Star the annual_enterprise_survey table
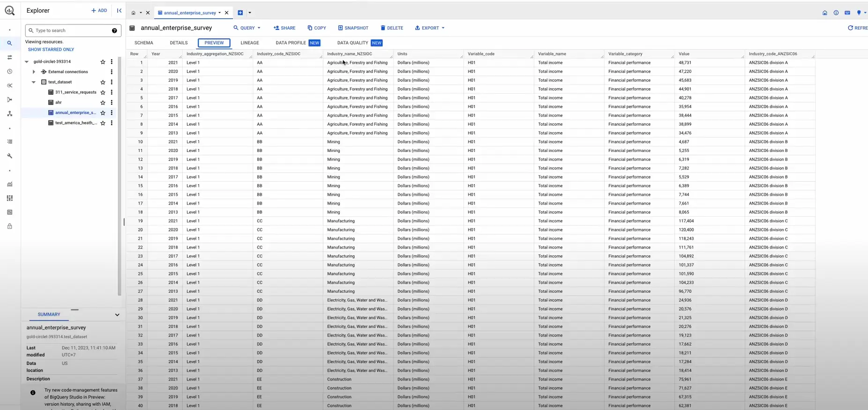The height and width of the screenshot is (410, 868). pyautogui.click(x=103, y=113)
